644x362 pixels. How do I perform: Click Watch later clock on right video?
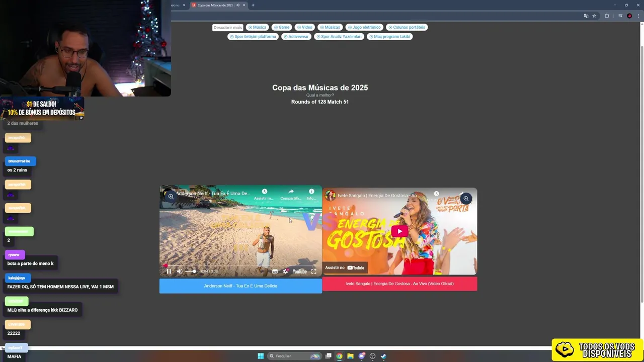[436, 194]
